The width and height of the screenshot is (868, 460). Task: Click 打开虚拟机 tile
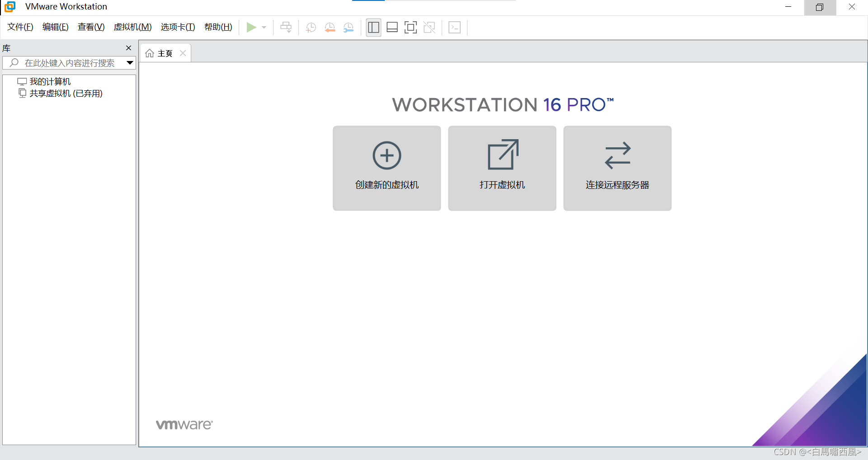coord(502,168)
